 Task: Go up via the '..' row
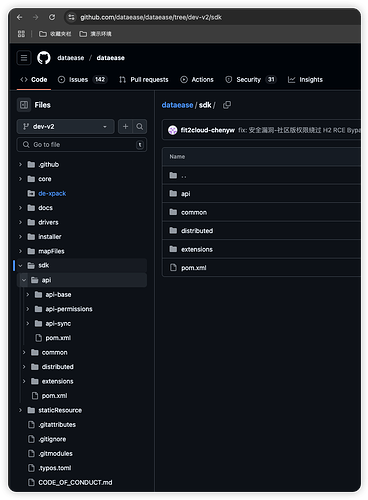click(261, 175)
